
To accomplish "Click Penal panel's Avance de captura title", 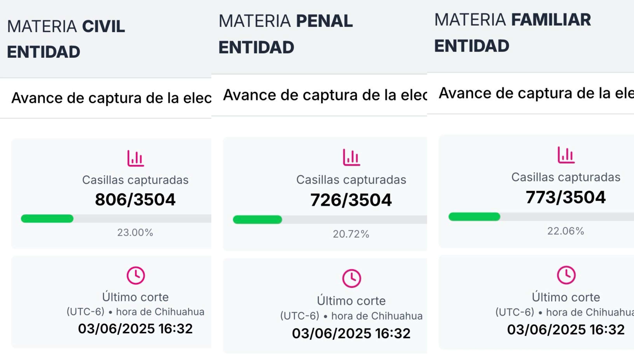I will (325, 95).
